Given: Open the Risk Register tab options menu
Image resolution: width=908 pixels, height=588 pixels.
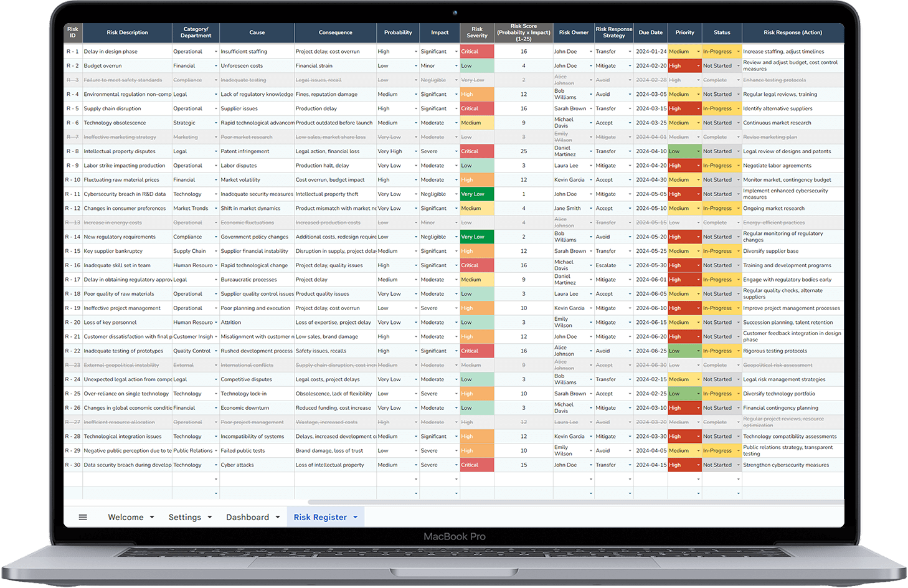Looking at the screenshot, I should (x=356, y=516).
